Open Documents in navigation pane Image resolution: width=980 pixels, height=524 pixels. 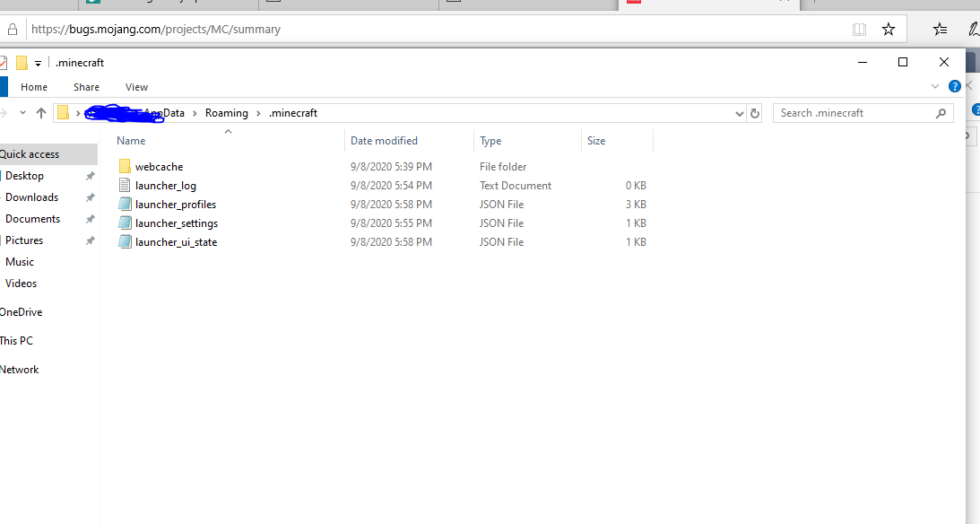[x=32, y=219]
